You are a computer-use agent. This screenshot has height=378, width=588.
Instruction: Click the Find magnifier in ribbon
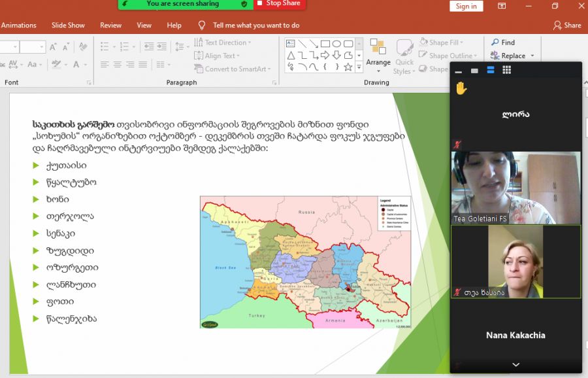[495, 43]
